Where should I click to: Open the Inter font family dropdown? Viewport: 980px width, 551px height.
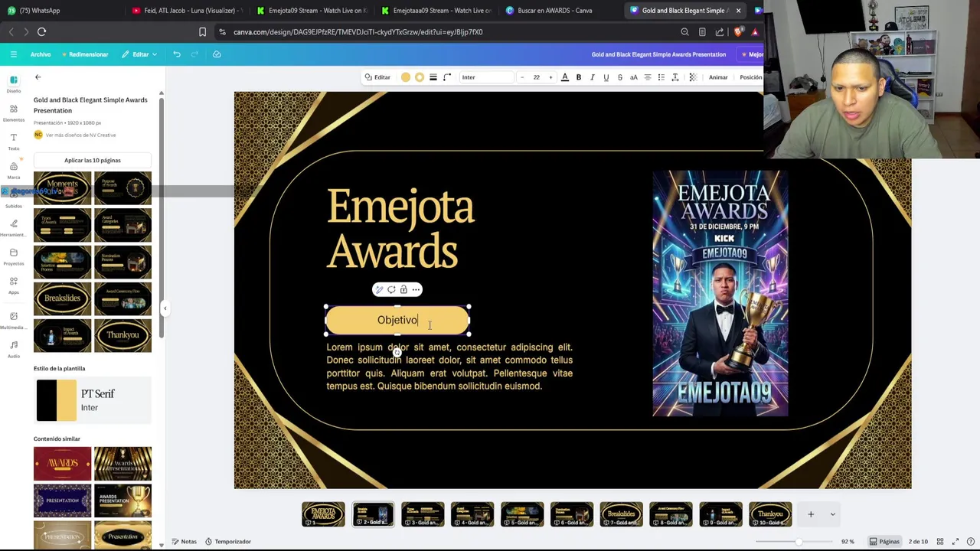[485, 77]
